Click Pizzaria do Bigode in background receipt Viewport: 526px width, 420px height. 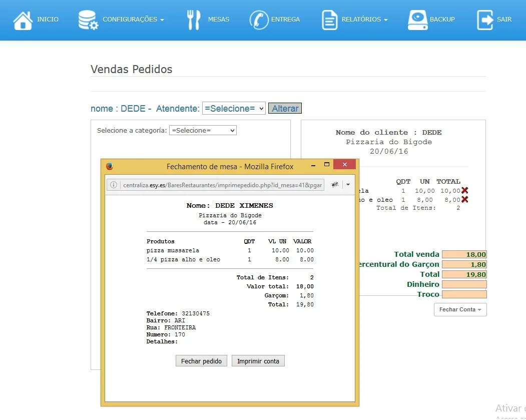pyautogui.click(x=389, y=142)
